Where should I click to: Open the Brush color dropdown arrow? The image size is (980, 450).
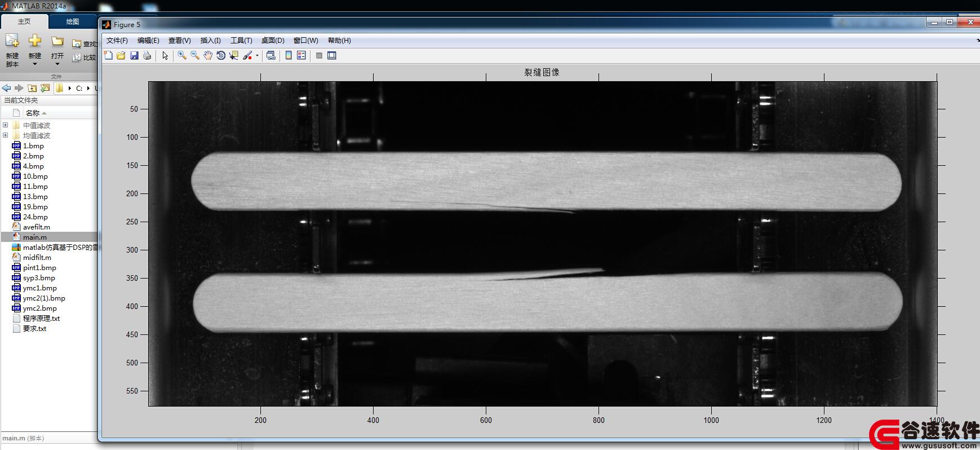point(257,55)
